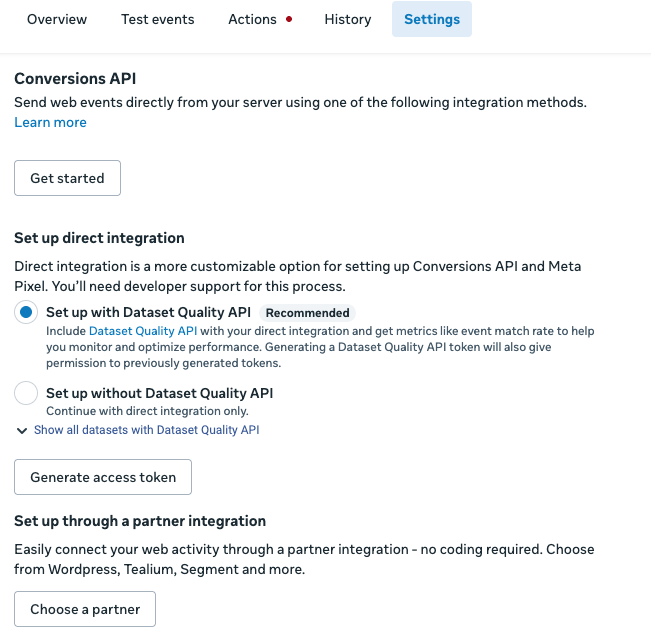651x643 pixels.
Task: Switch to Test events tab
Action: (x=158, y=20)
